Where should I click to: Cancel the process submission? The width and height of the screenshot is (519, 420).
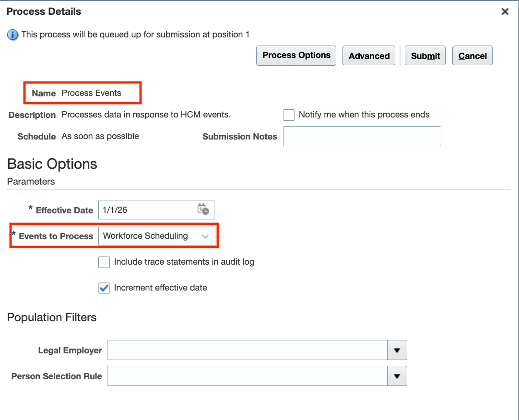coord(472,55)
